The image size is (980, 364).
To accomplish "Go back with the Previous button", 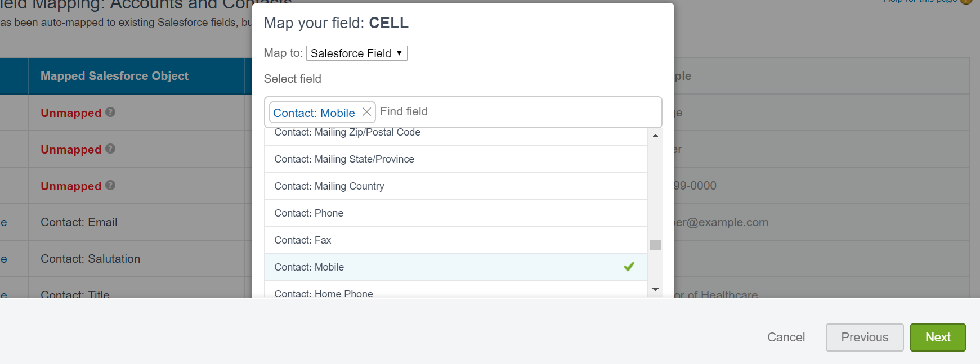I will point(864,337).
